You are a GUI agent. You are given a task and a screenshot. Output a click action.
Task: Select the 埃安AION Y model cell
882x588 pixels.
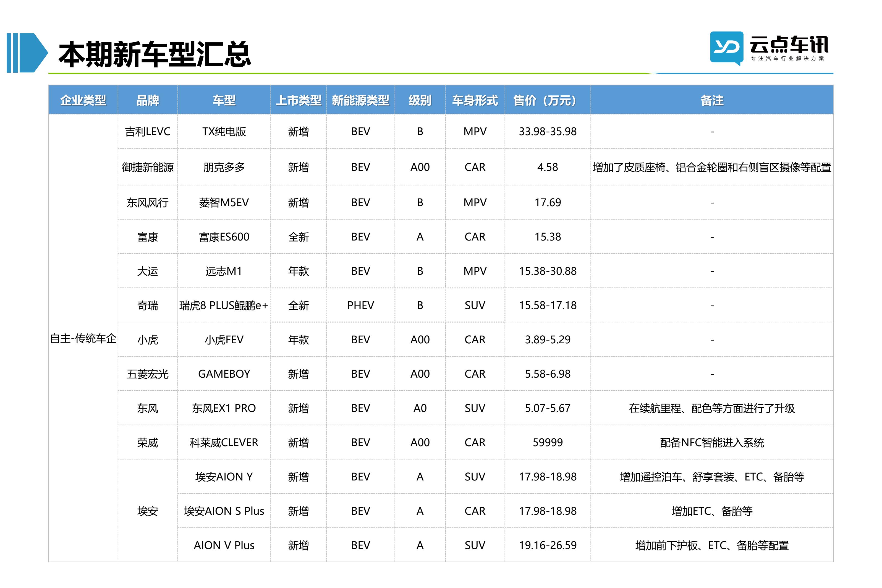tap(224, 477)
